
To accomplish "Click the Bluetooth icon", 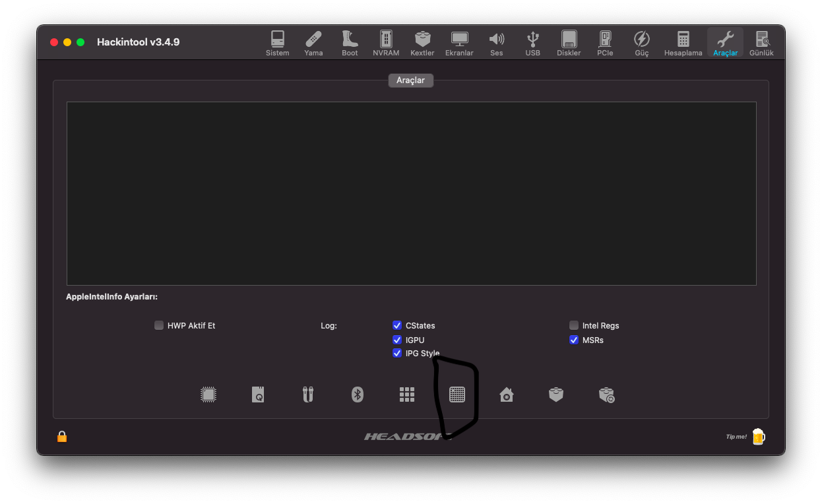I will [358, 394].
